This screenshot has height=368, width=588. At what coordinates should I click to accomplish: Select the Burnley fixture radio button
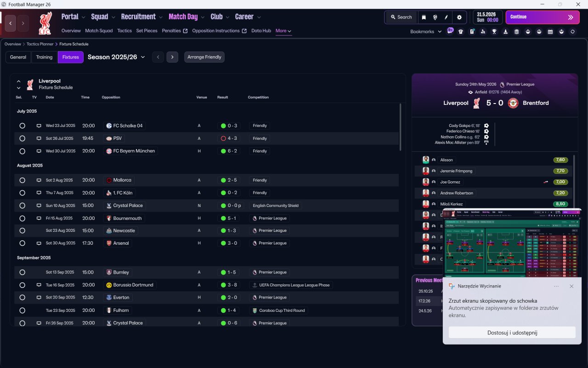[22, 272]
